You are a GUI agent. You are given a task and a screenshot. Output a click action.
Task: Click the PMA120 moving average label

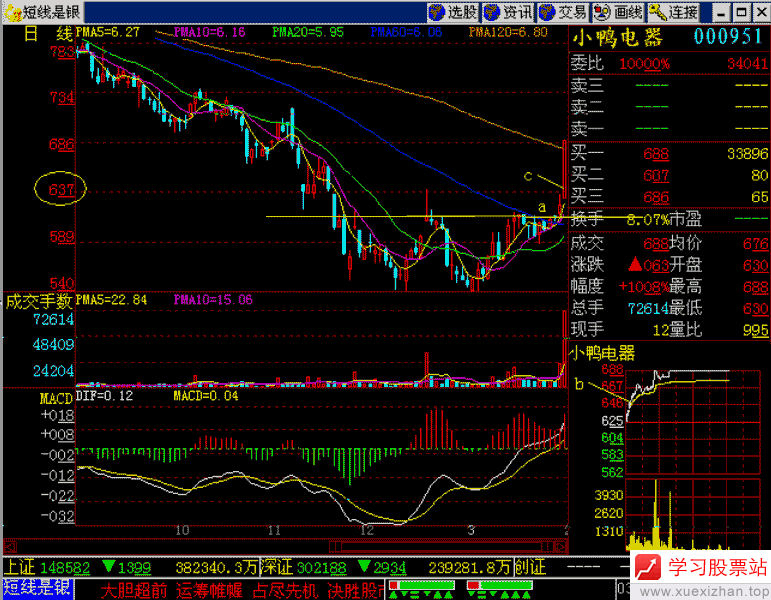coord(508,32)
